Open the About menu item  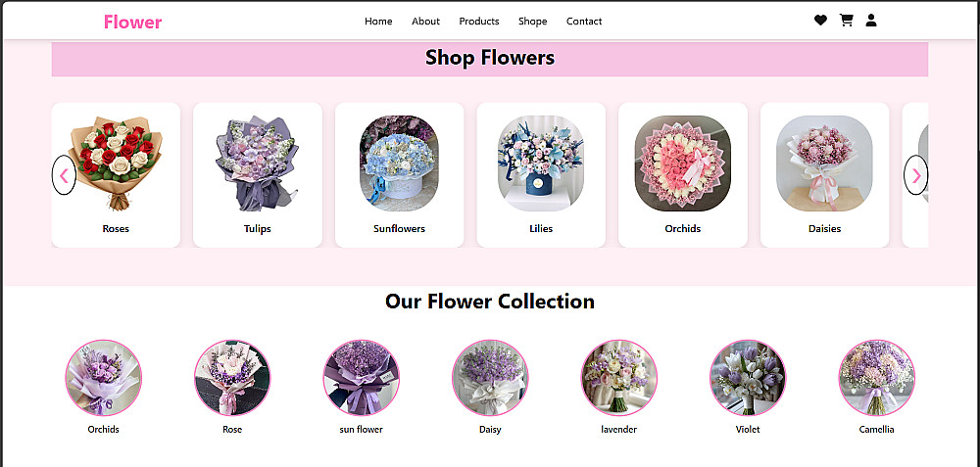coord(425,22)
